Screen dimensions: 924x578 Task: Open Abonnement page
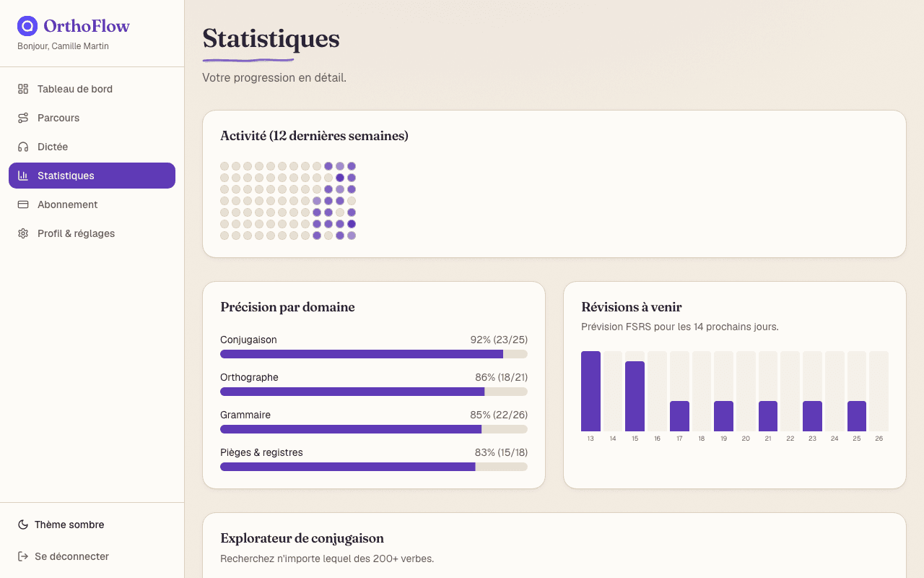coord(92,204)
